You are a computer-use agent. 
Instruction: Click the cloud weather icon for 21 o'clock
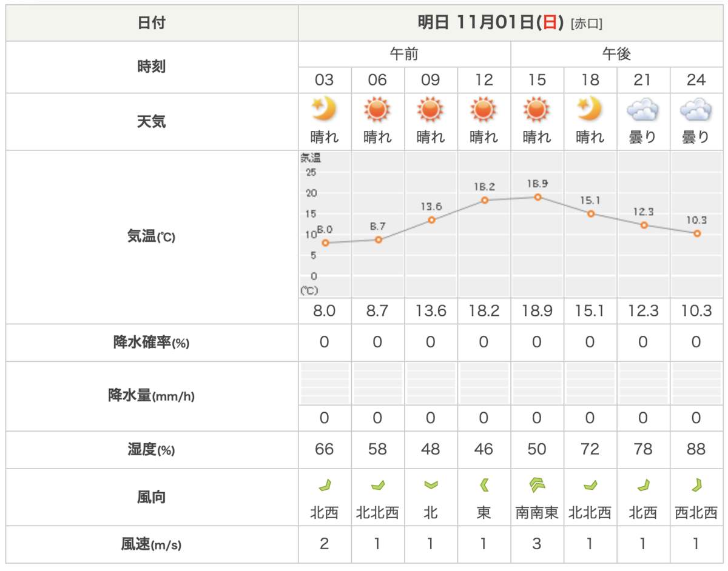643,110
